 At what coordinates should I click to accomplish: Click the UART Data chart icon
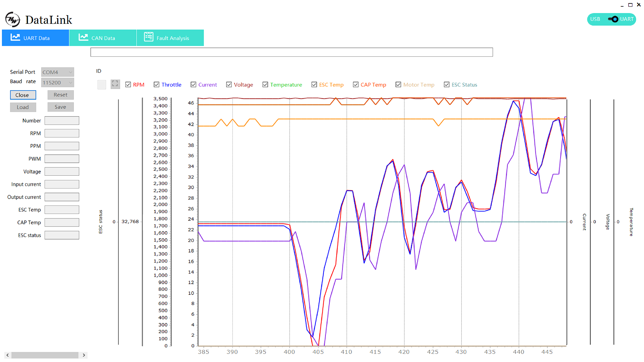15,37
